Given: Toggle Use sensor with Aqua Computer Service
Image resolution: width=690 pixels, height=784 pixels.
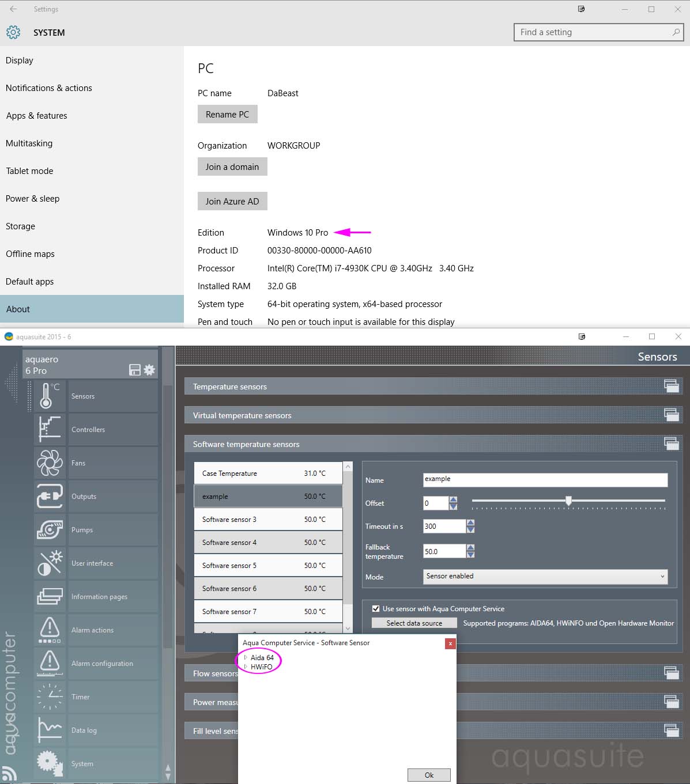Looking at the screenshot, I should tap(376, 608).
